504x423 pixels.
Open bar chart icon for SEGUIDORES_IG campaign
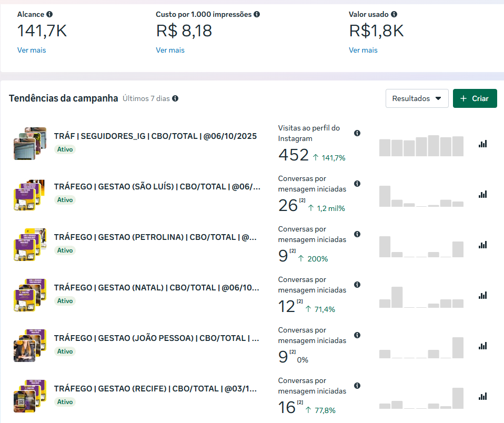[482, 144]
